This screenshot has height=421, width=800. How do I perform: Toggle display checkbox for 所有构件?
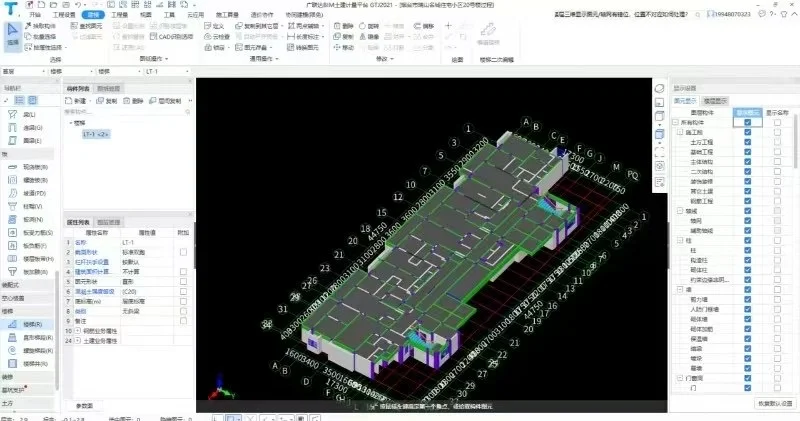pos(747,122)
